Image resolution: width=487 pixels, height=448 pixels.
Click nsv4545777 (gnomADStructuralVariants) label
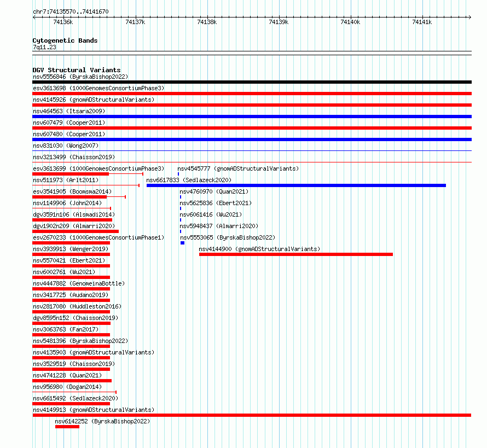(x=238, y=168)
